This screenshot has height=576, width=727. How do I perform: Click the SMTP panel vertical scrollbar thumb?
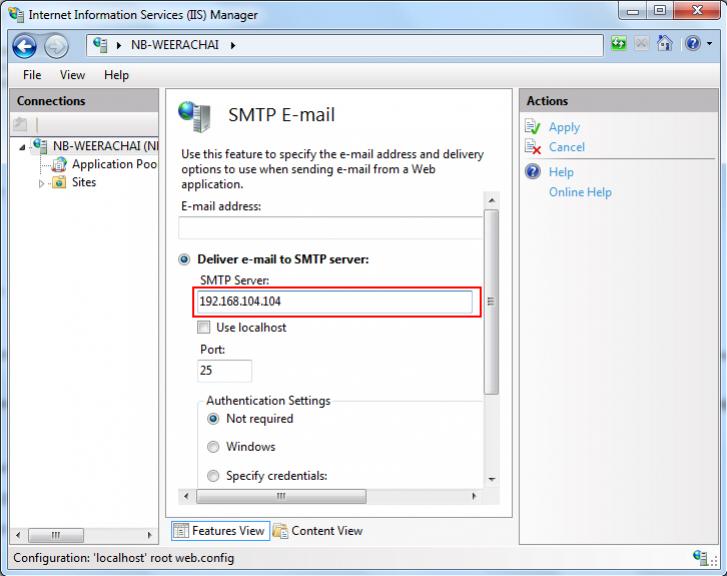pyautogui.click(x=491, y=302)
